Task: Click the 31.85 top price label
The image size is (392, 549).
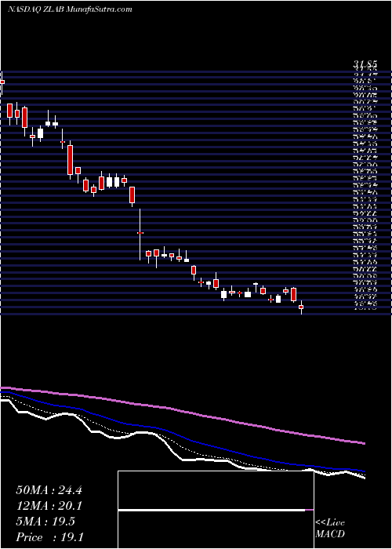Action: point(365,64)
